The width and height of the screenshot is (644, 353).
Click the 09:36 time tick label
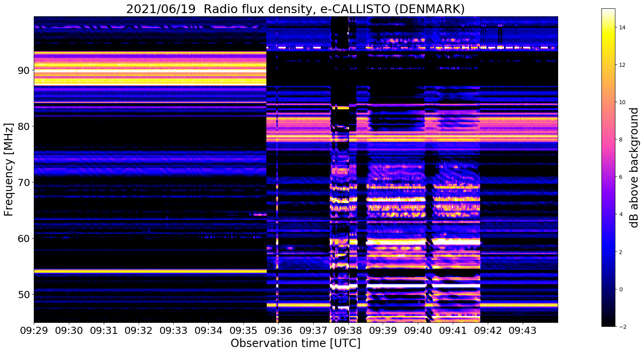(x=279, y=330)
